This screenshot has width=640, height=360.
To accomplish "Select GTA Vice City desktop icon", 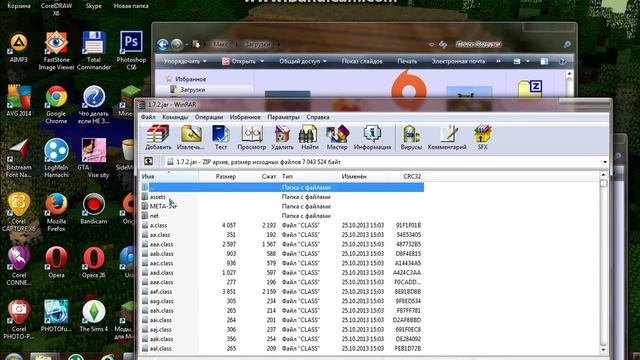I will pos(93,158).
